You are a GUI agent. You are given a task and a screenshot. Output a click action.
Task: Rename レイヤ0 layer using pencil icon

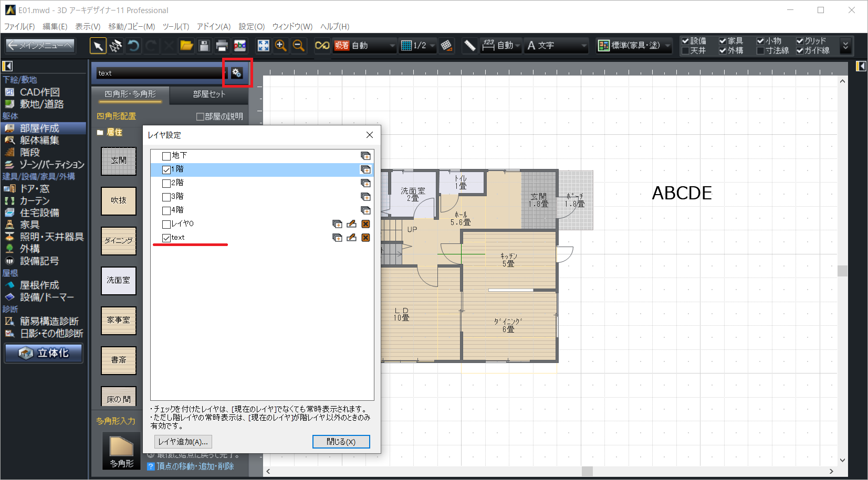point(351,224)
